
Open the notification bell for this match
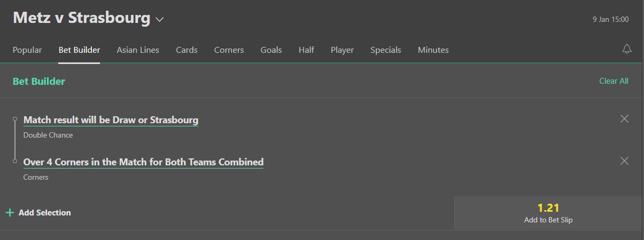(x=627, y=49)
